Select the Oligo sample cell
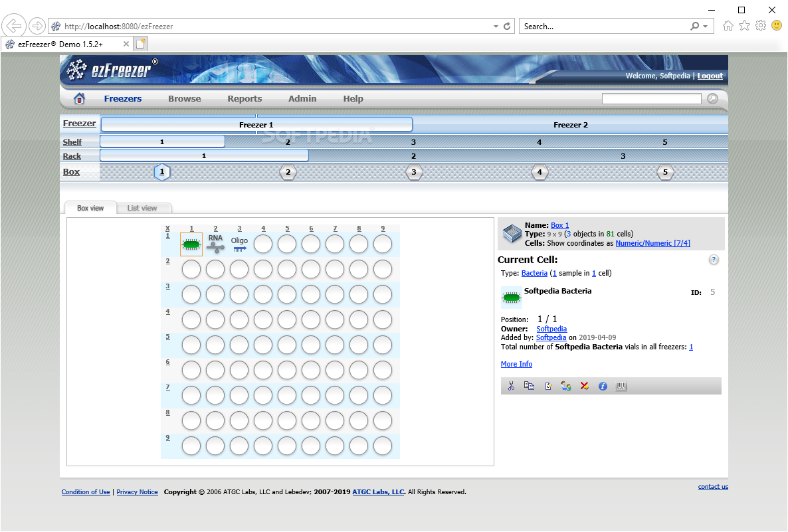 [x=239, y=244]
